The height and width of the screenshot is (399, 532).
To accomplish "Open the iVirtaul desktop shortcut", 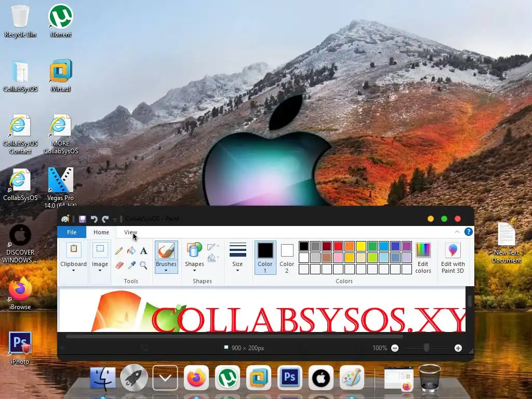I will pyautogui.click(x=61, y=75).
